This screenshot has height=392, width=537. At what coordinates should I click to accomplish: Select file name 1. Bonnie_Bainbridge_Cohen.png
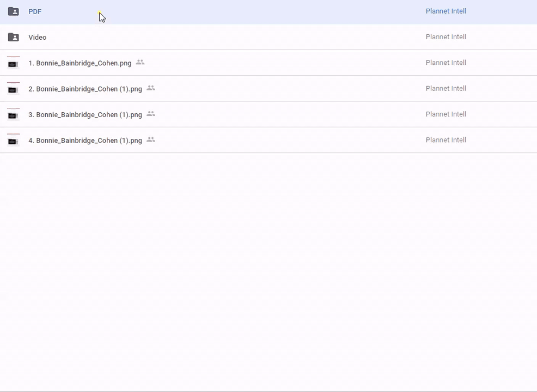(x=80, y=63)
